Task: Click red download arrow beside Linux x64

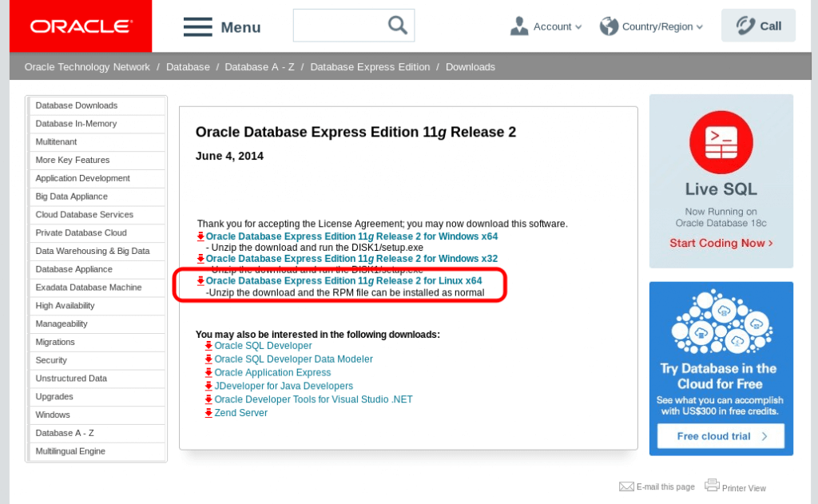Action: [x=201, y=281]
